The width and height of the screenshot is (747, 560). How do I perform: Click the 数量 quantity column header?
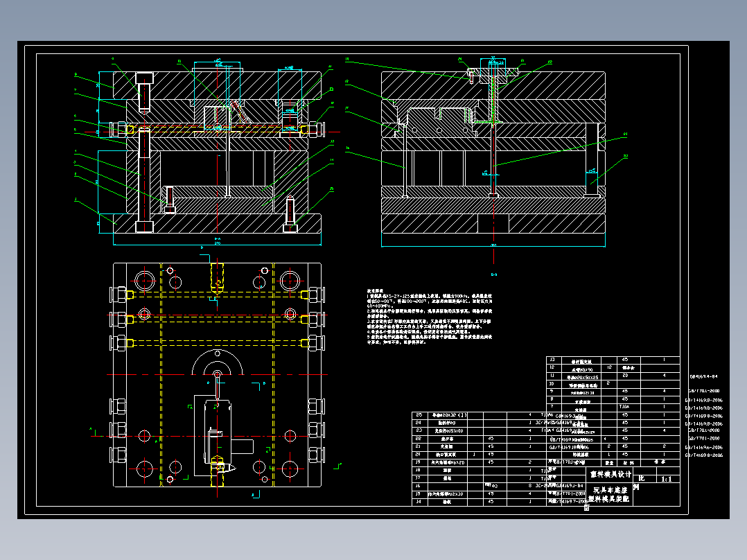[x=609, y=463]
